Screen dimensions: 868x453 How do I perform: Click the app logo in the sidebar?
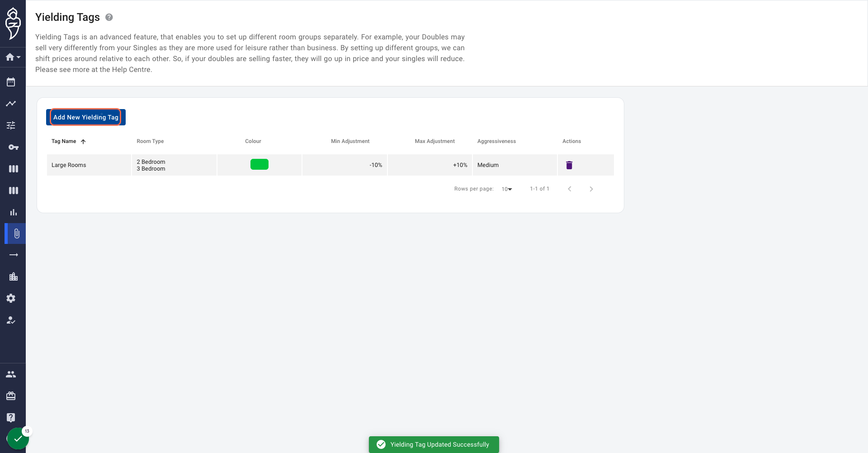[13, 24]
